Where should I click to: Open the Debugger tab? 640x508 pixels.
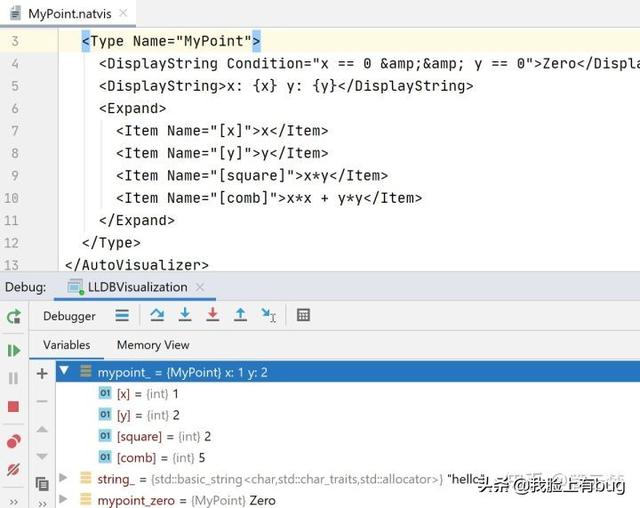tap(69, 316)
